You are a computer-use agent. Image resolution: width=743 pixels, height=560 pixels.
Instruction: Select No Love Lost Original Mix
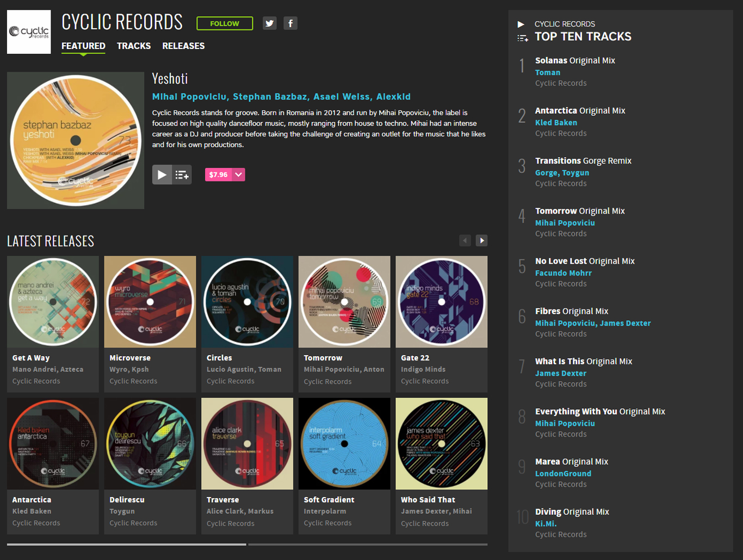(585, 261)
